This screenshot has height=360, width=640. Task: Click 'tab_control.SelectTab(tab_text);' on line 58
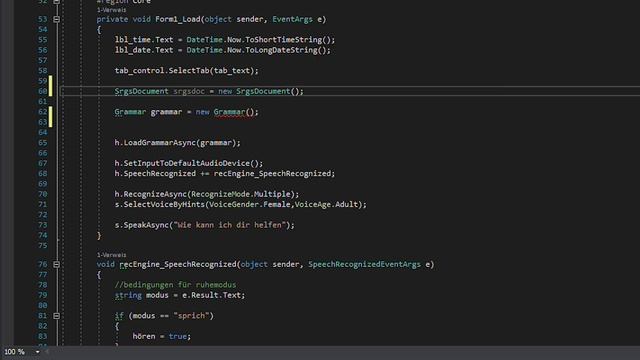tap(187, 71)
